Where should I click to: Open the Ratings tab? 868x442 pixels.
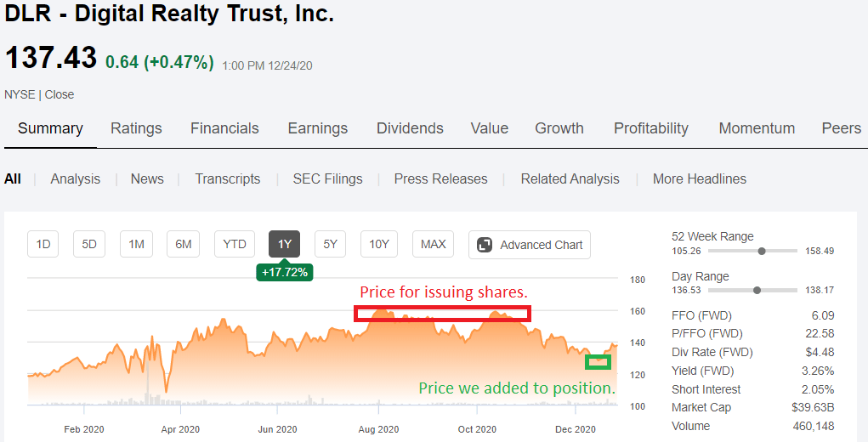[x=136, y=128]
